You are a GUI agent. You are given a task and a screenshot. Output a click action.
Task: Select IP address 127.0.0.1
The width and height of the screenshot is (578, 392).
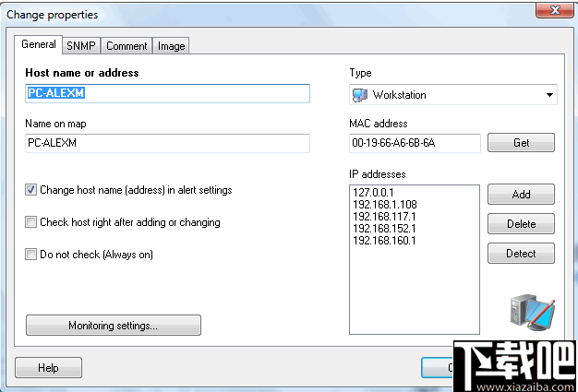pos(373,193)
